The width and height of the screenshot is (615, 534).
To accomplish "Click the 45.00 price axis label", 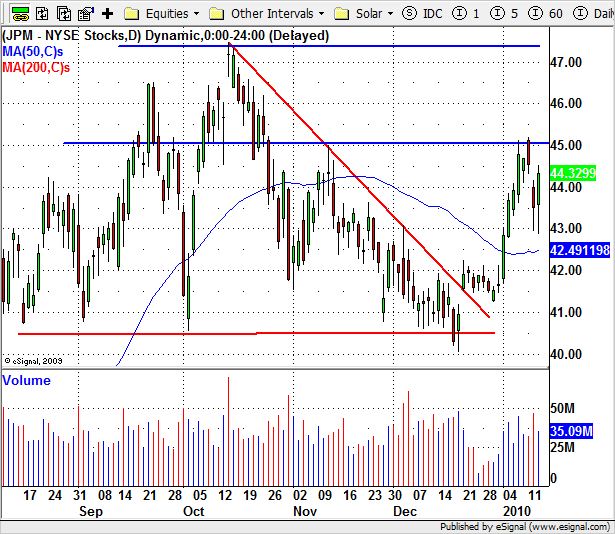I will [x=566, y=145].
